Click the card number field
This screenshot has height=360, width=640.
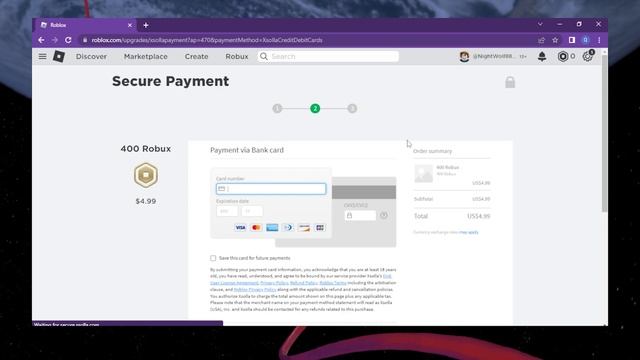click(x=271, y=189)
